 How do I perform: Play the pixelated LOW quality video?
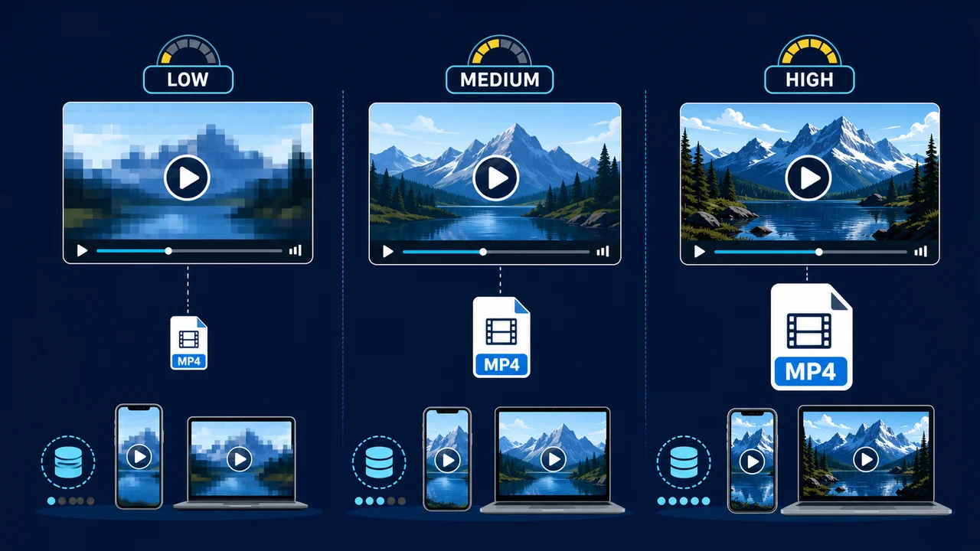coord(187,178)
